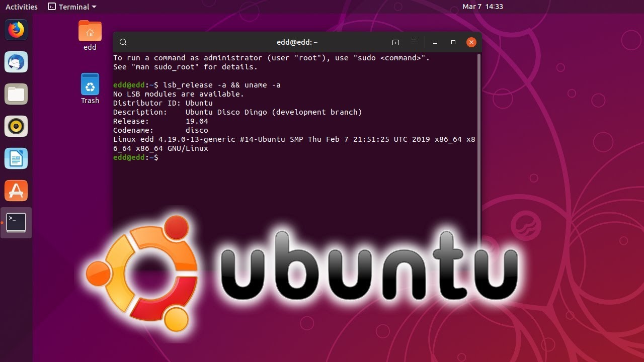Click the 'Distributor ID: Ubuntu' line
Image resolution: width=644 pixels, height=362 pixels.
163,103
